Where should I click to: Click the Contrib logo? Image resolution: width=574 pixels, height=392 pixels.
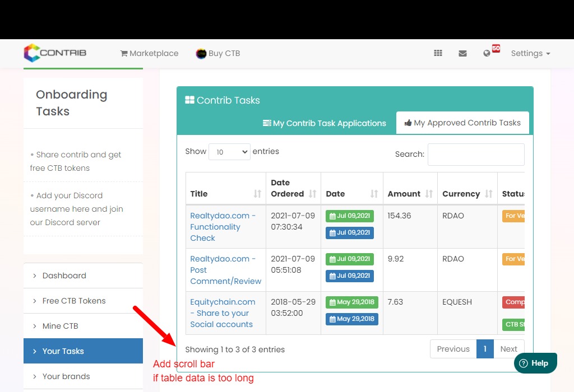click(x=55, y=53)
